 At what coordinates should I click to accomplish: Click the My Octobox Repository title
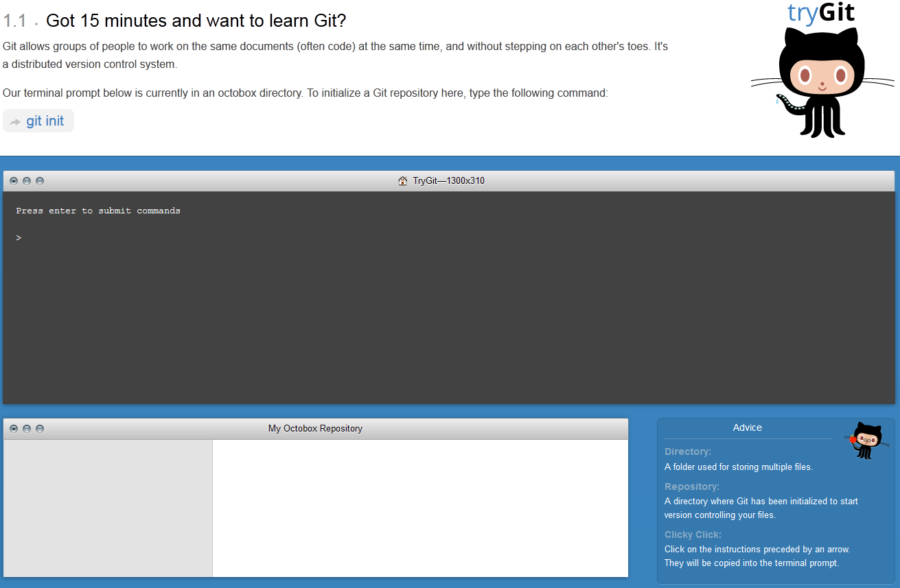315,428
